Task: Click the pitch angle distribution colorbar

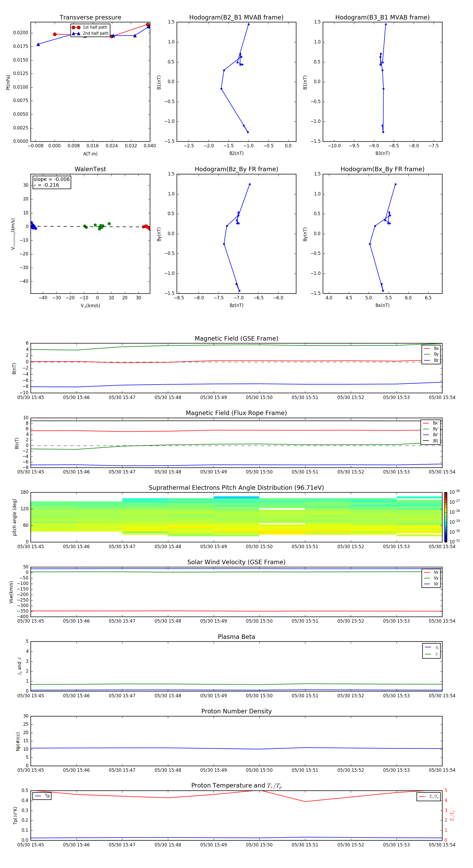Action: pyautogui.click(x=445, y=517)
